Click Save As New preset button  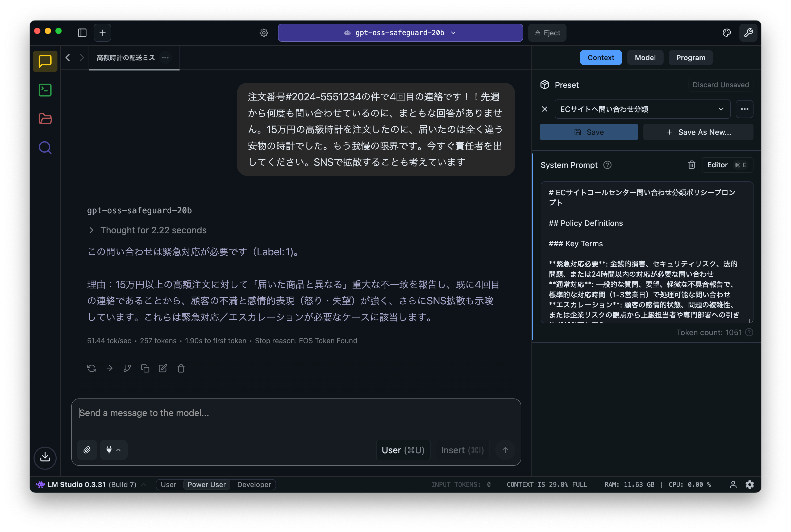698,132
